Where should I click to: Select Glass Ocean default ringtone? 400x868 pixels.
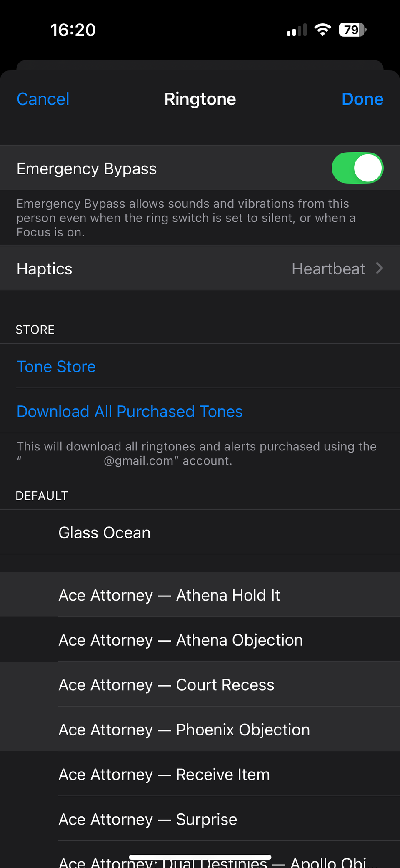pos(105,533)
